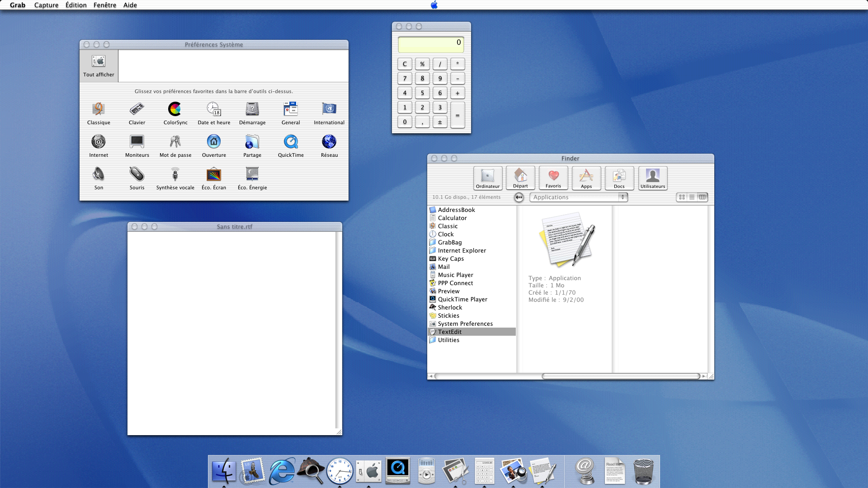Open Internet Explorer from the Dock
Viewport: 868px width, 488px height.
click(x=282, y=471)
